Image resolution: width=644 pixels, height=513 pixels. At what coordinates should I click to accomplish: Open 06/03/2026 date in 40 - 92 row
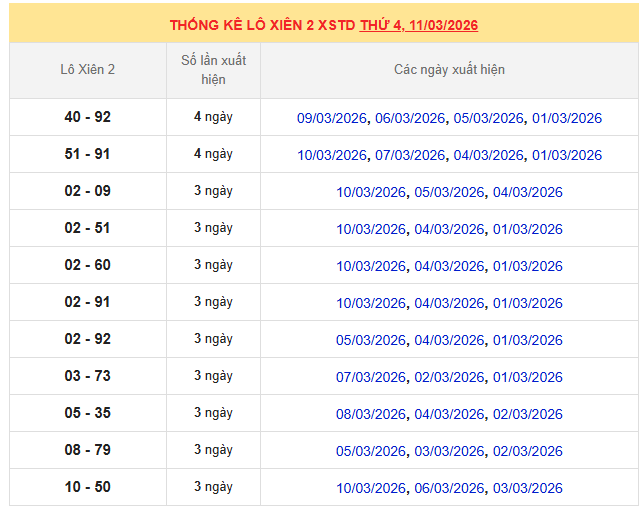click(x=410, y=118)
